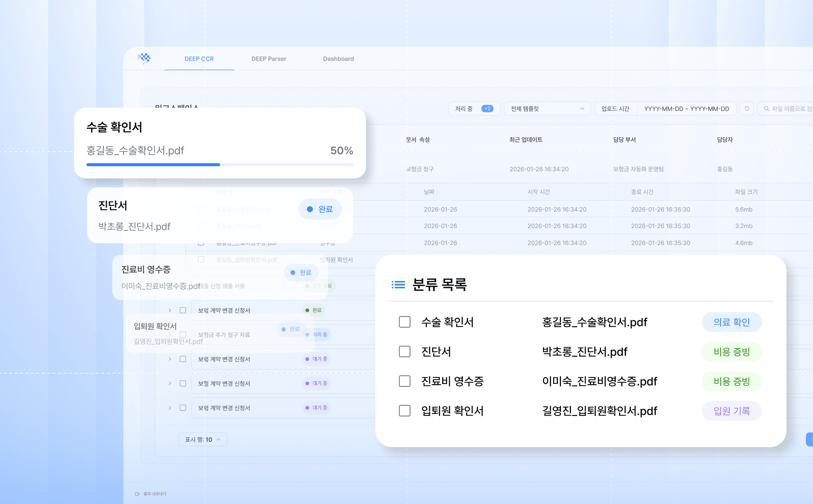Click the search magnifier icon
This screenshot has height=504, width=813.
pyautogui.click(x=766, y=109)
